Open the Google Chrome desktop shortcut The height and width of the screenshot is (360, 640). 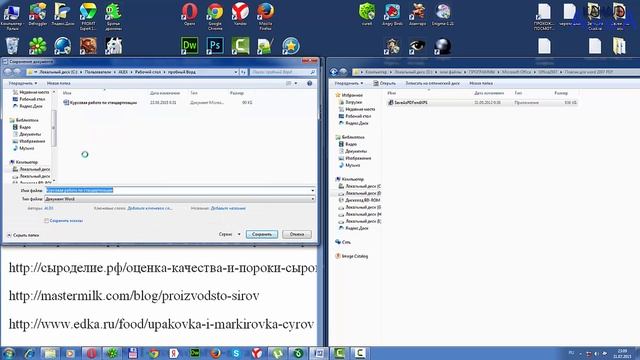point(215,15)
